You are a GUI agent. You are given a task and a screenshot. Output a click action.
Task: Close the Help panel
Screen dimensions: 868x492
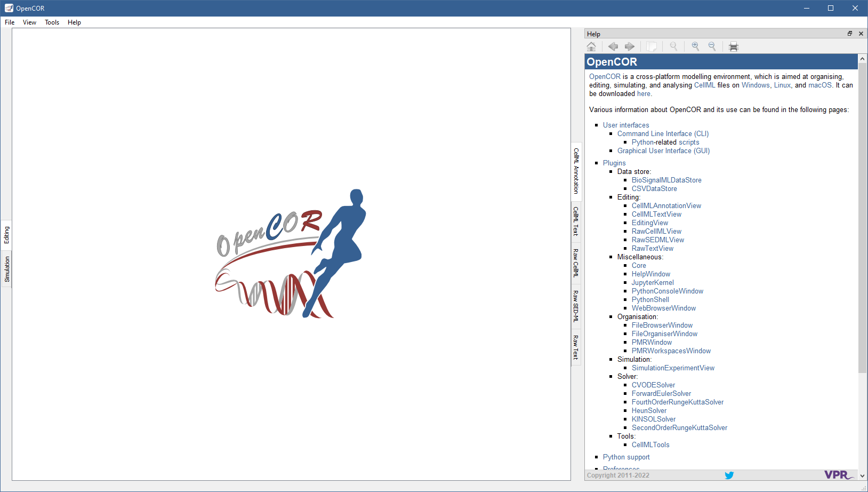pyautogui.click(x=861, y=34)
